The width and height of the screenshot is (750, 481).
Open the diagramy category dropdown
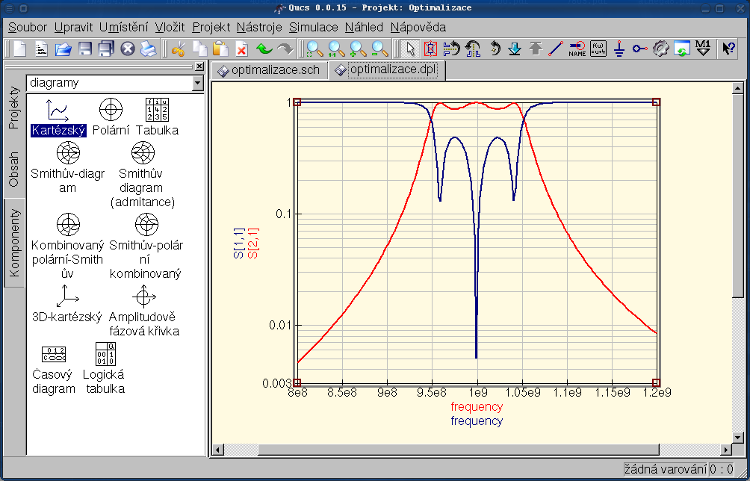tap(196, 83)
